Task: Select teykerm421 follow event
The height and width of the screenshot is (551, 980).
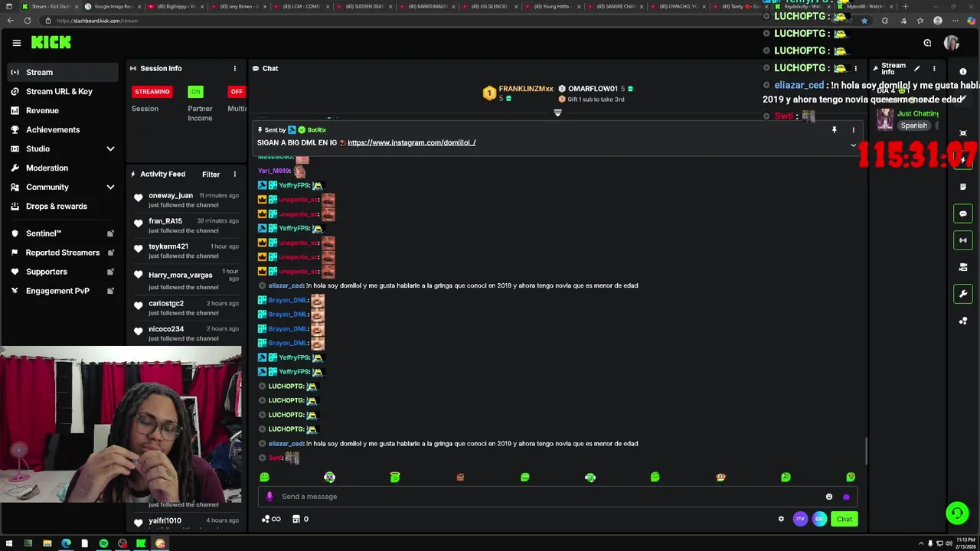Action: pos(186,251)
